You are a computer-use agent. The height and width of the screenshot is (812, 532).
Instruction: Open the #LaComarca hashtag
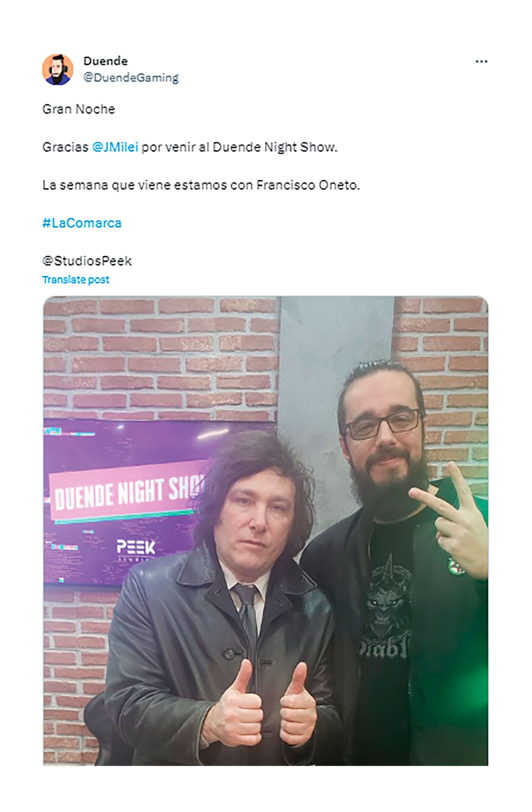pos(82,223)
